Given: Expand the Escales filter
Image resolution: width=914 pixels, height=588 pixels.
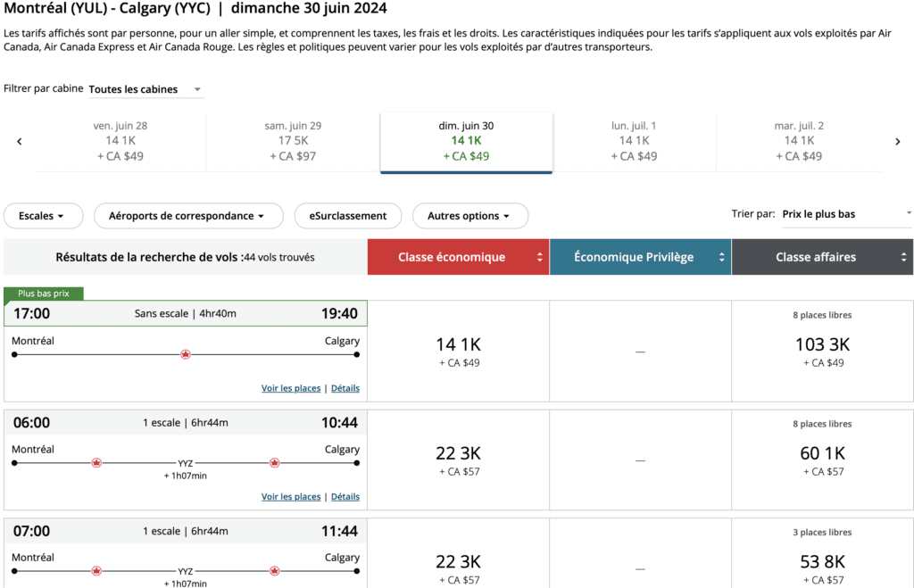Looking at the screenshot, I should pos(43,216).
